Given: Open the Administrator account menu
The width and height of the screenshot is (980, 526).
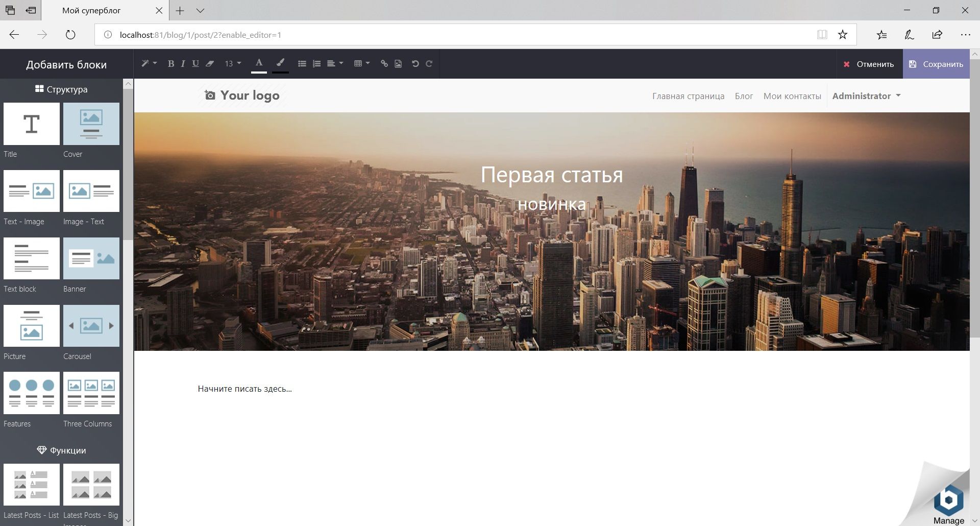Looking at the screenshot, I should tap(866, 95).
